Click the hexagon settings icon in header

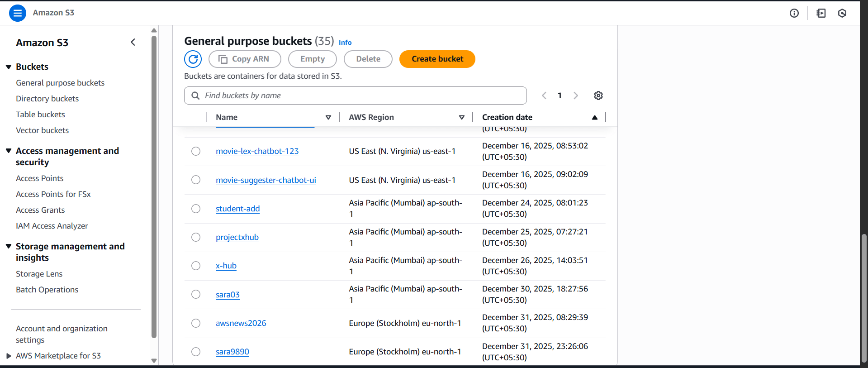point(842,13)
